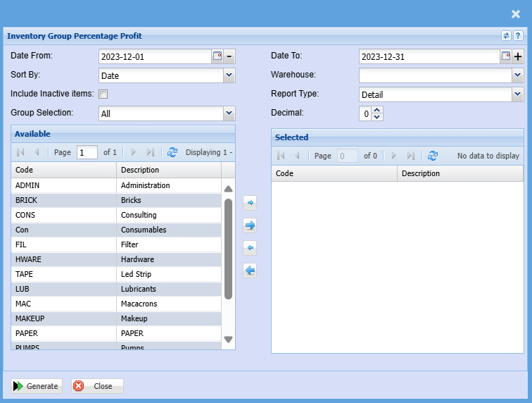Enable Include Inactive items checkbox

103,94
